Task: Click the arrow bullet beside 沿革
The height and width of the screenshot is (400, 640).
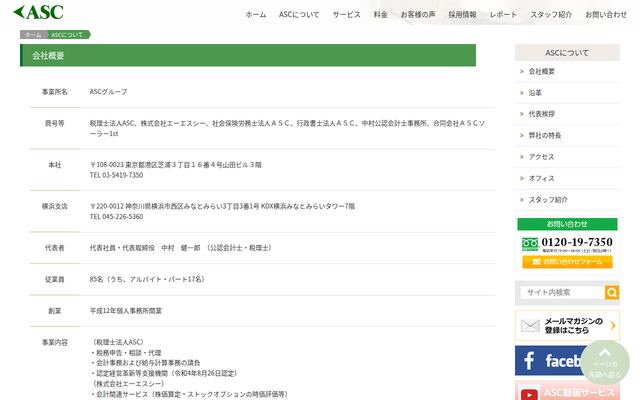Action: point(522,93)
